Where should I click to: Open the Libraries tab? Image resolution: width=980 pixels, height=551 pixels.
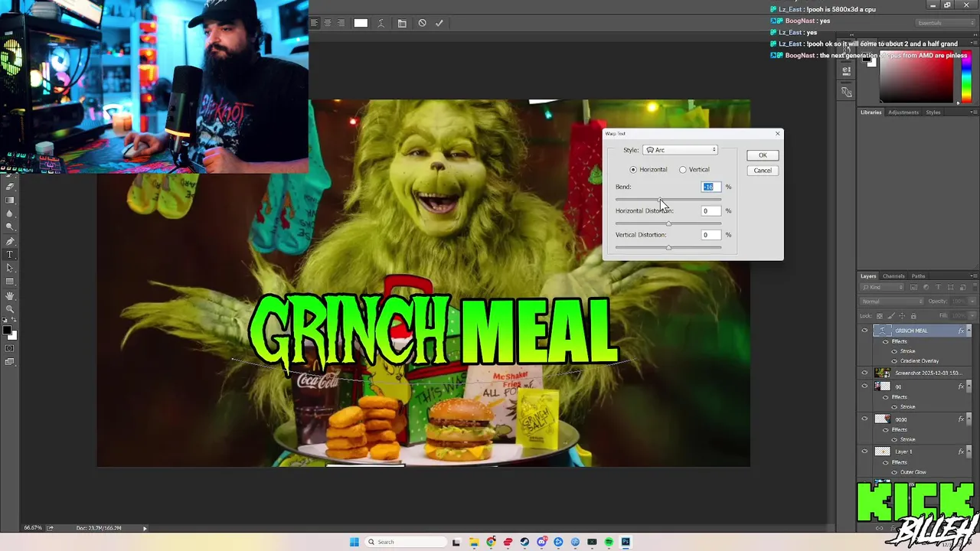coord(871,112)
